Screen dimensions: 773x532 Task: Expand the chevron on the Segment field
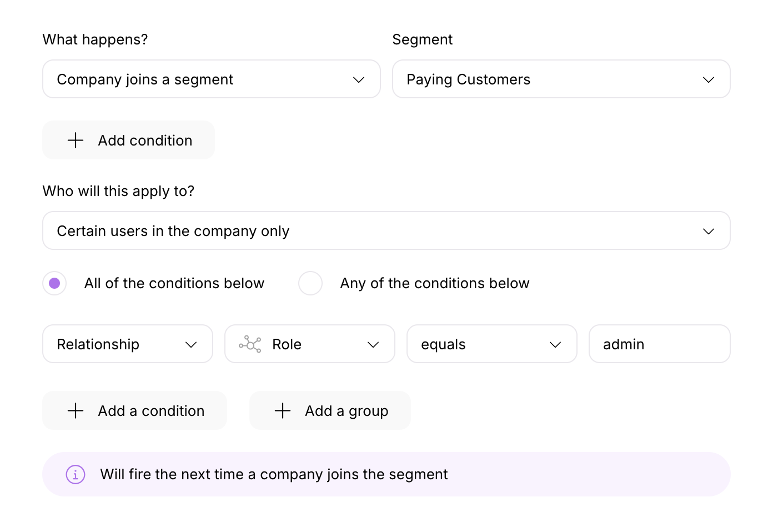coord(709,79)
